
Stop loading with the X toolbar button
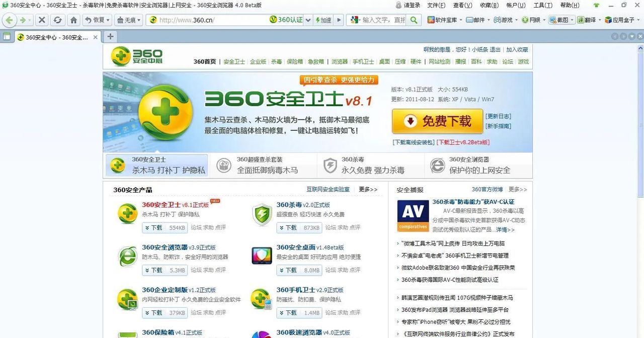(x=42, y=20)
